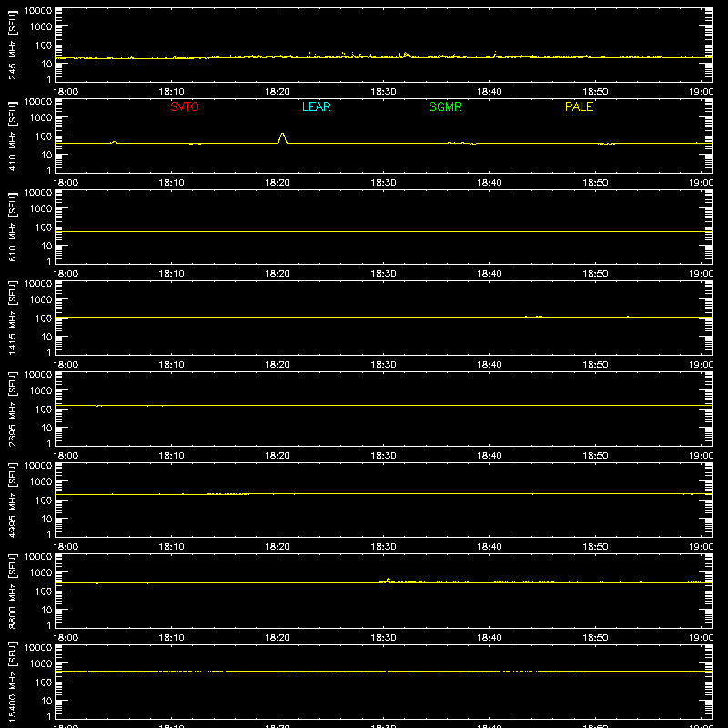728x728 pixels.
Task: Click the 1415 MHz [SFU] axis title
Action: [x=13, y=318]
